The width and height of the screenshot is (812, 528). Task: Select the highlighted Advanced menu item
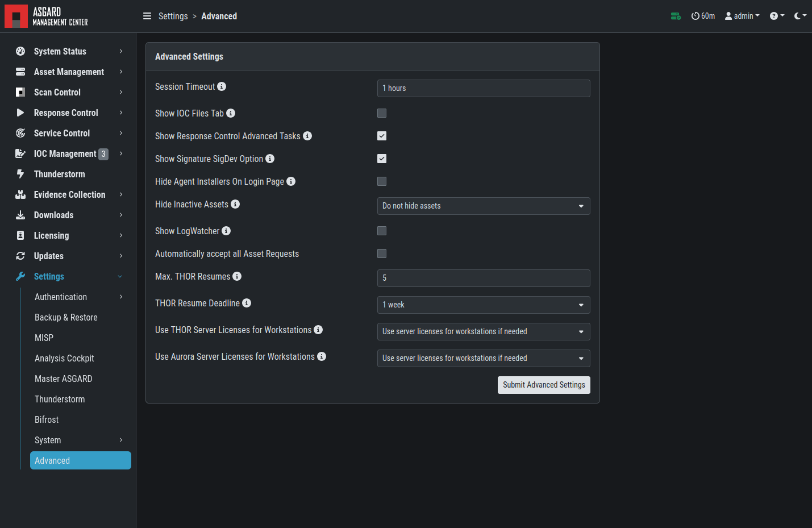(x=81, y=460)
